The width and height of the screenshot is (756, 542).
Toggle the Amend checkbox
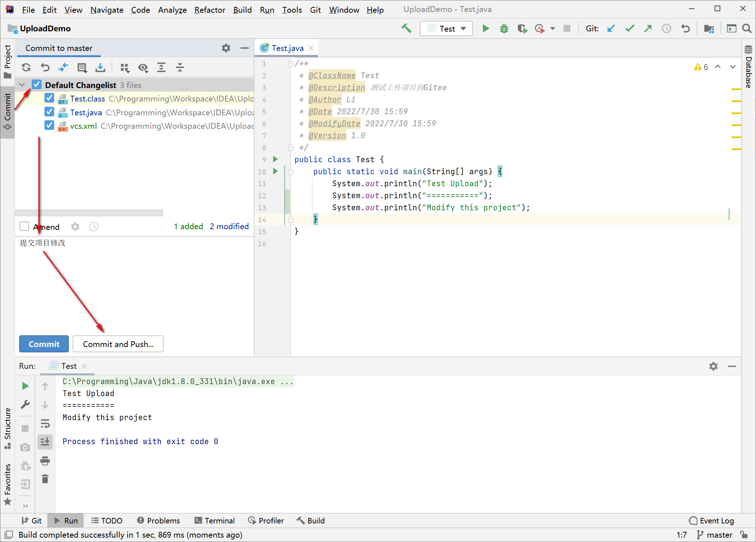point(24,226)
